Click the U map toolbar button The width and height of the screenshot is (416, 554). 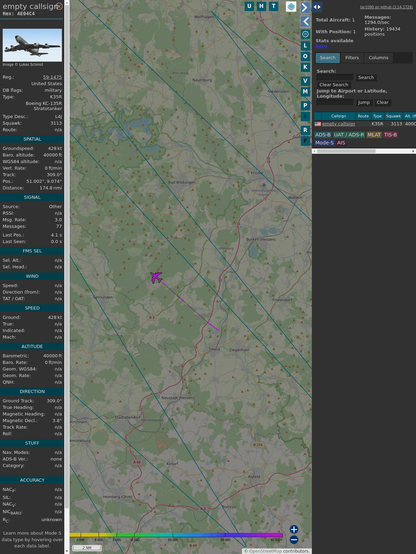point(249,6)
